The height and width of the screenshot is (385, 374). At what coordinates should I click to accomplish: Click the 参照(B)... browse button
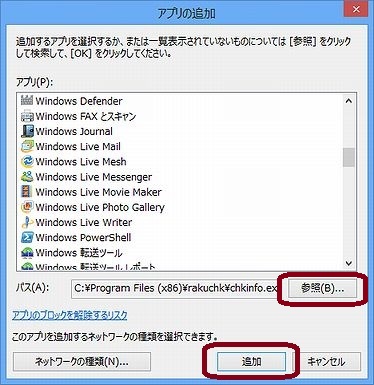click(x=322, y=288)
